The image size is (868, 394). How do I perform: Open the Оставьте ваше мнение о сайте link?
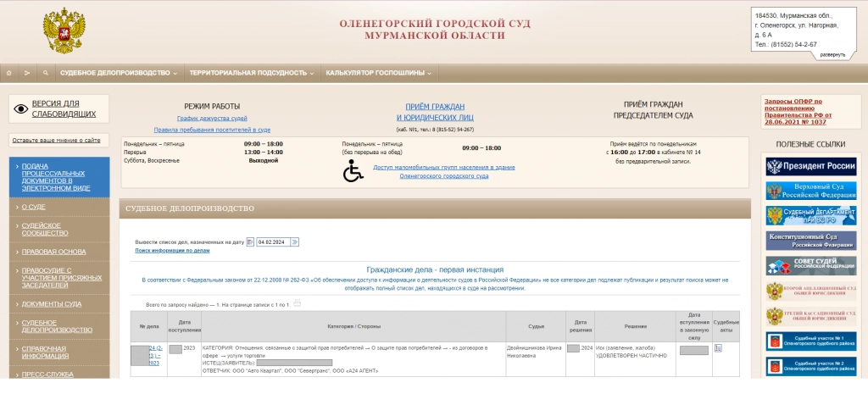pos(57,141)
